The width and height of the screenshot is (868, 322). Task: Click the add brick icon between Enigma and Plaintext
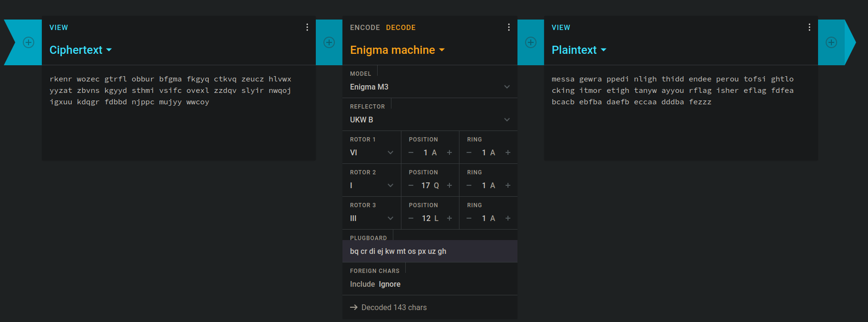pyautogui.click(x=531, y=42)
